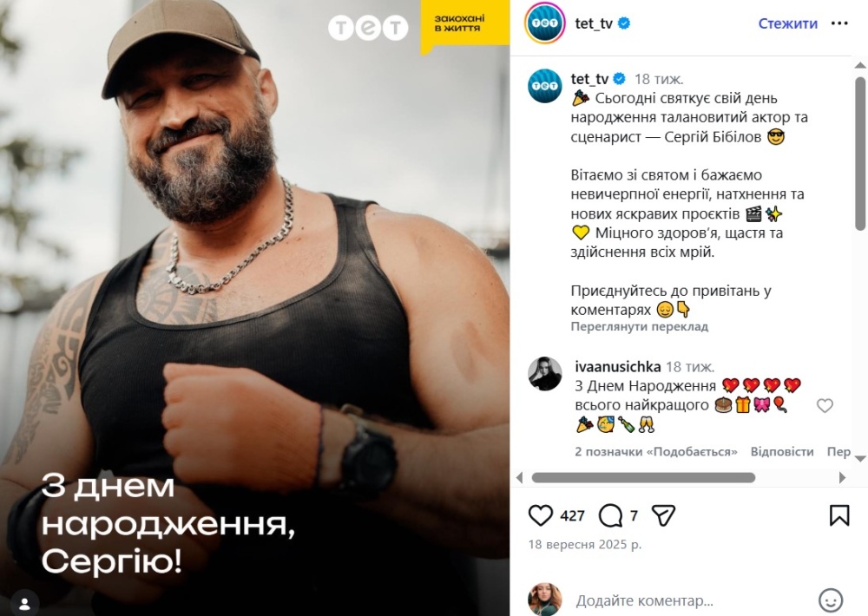Open the three-dot more options menu
The height and width of the screenshot is (616, 868).
click(839, 23)
